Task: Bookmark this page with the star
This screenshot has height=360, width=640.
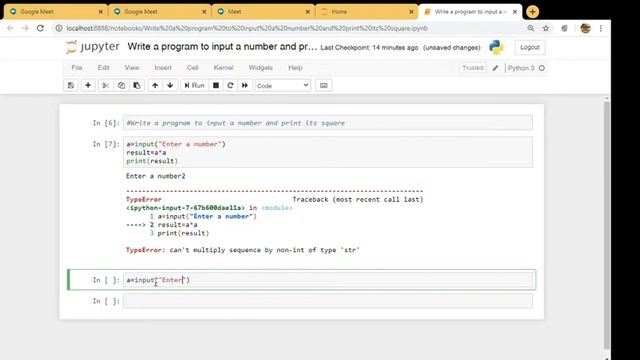Action: tap(546, 28)
